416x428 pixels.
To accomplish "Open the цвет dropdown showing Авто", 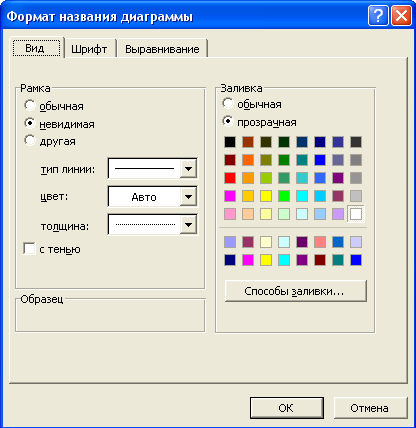I will (x=188, y=197).
